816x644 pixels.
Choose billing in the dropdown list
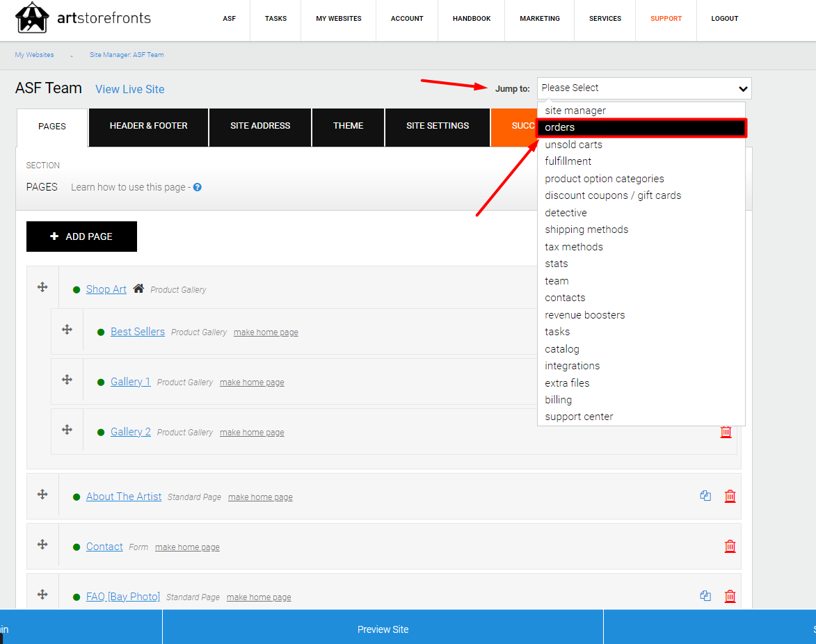click(x=641, y=399)
